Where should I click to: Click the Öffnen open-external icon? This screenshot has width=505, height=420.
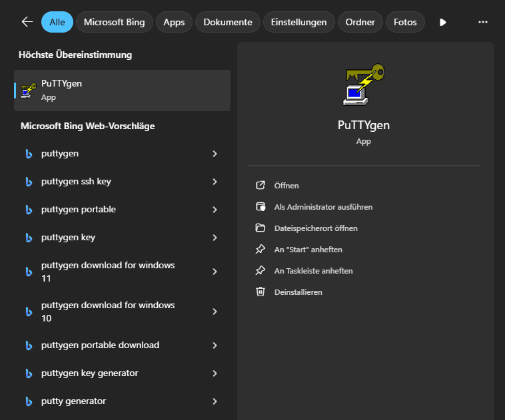(x=260, y=186)
